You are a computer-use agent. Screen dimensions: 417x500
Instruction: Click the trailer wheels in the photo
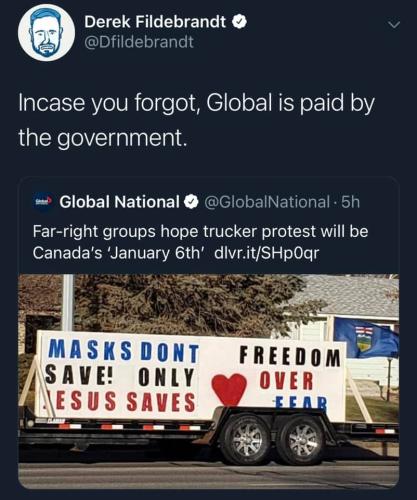tap(274, 439)
